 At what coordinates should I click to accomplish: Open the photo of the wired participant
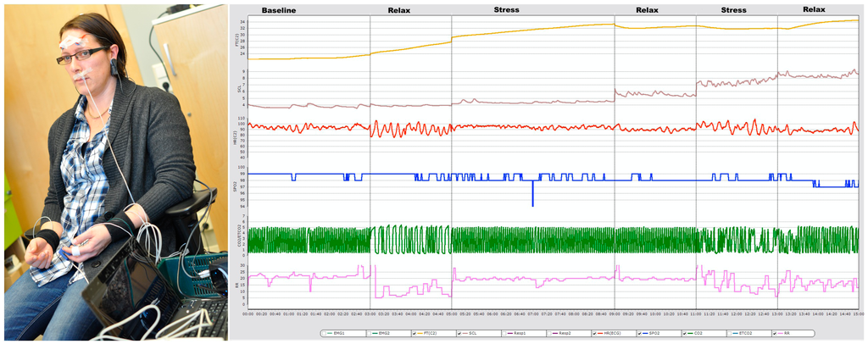[116, 172]
